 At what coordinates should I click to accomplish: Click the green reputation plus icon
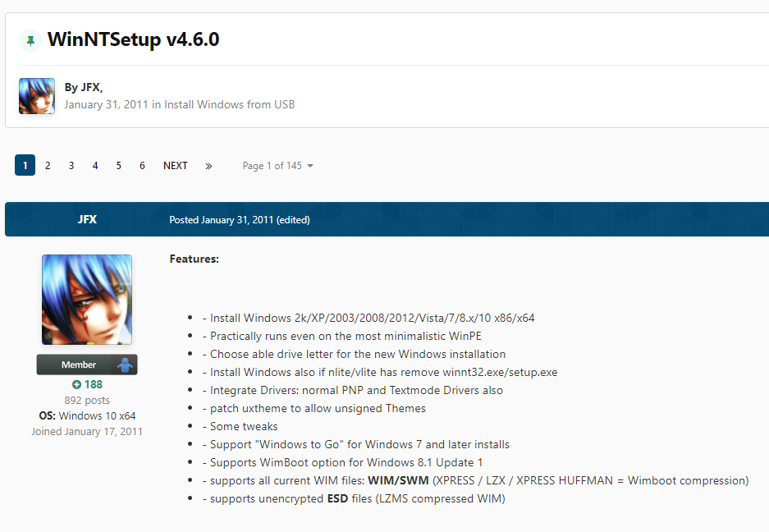pos(76,385)
